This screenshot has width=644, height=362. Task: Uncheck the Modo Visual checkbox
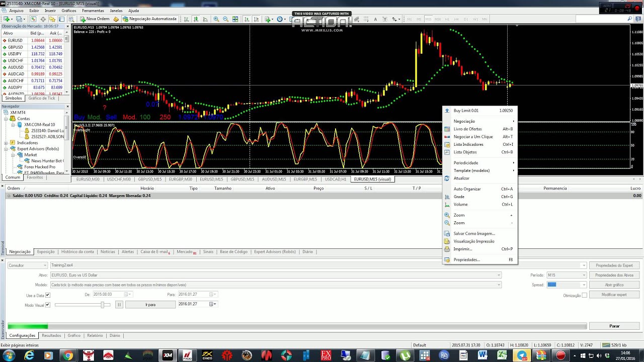(48, 305)
